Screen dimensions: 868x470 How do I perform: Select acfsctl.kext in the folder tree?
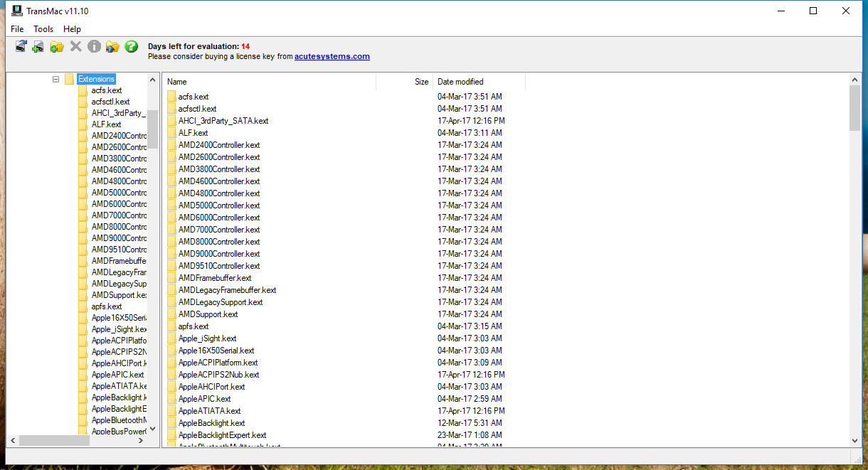pos(110,102)
